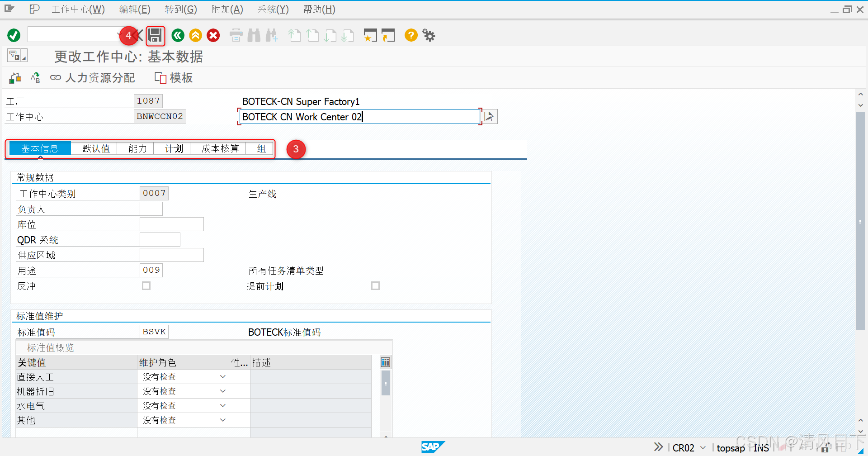868x456 pixels.
Task: Click the 库位 input field
Action: [172, 224]
